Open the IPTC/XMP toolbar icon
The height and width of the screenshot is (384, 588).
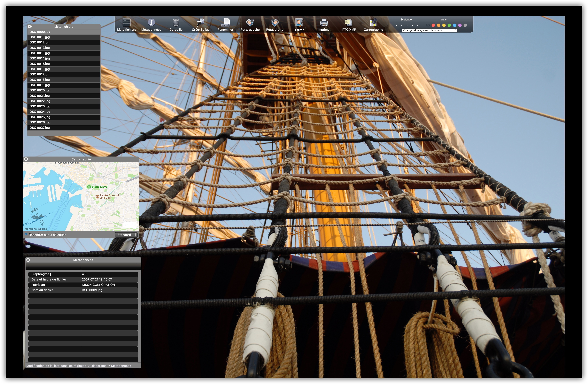[349, 23]
